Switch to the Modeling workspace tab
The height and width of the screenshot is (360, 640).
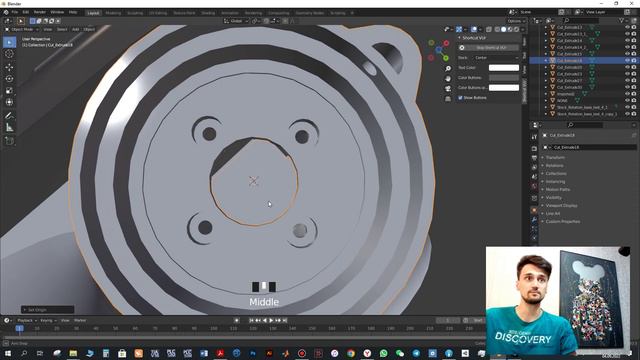pyautogui.click(x=113, y=13)
